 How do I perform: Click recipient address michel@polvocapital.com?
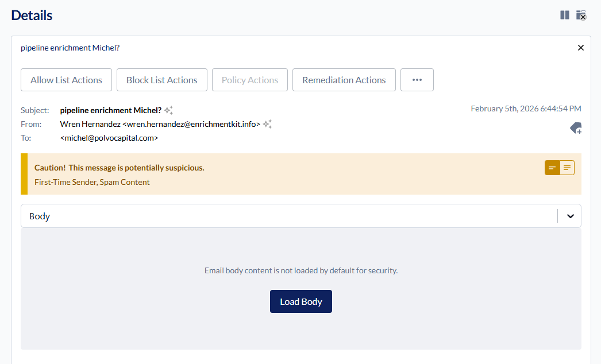[109, 138]
